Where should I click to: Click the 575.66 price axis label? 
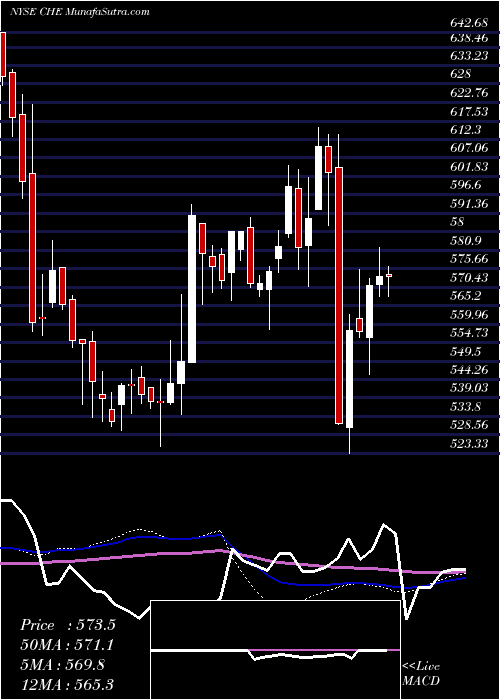pos(468,259)
